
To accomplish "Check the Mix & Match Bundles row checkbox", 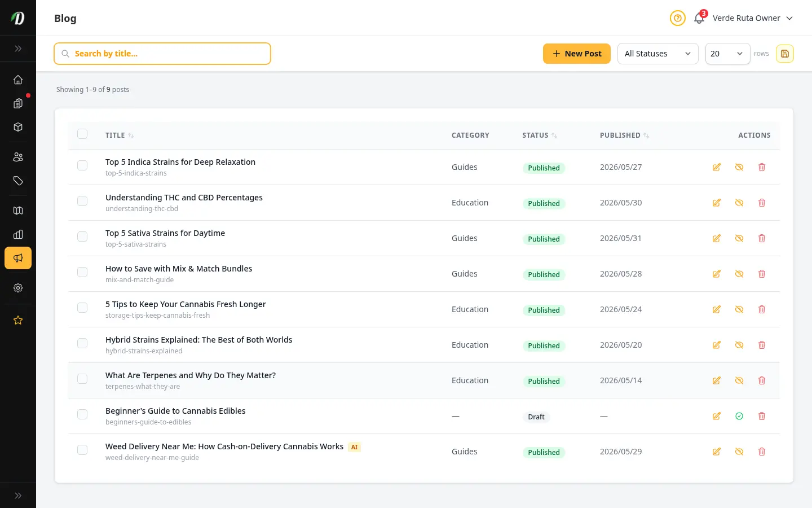I will click(x=82, y=272).
